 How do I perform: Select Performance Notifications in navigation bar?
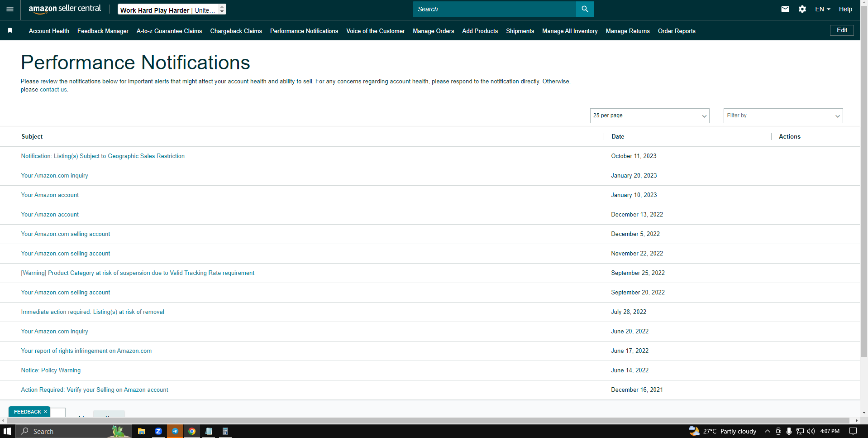[x=304, y=31]
